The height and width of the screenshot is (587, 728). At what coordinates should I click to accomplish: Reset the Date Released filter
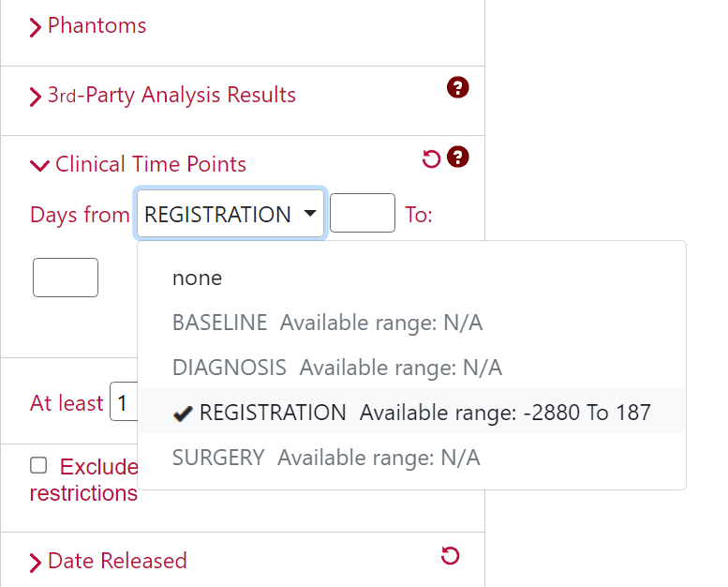click(x=450, y=555)
